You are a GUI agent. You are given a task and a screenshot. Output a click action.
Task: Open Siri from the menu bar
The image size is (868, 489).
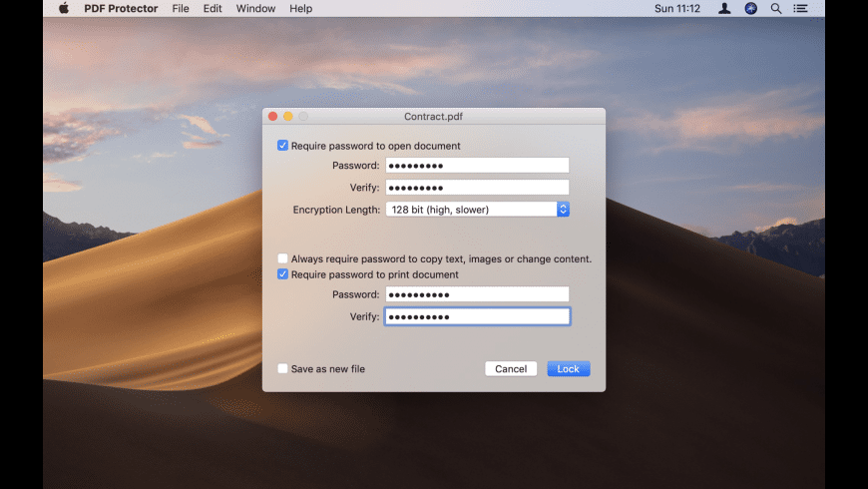[x=750, y=8]
